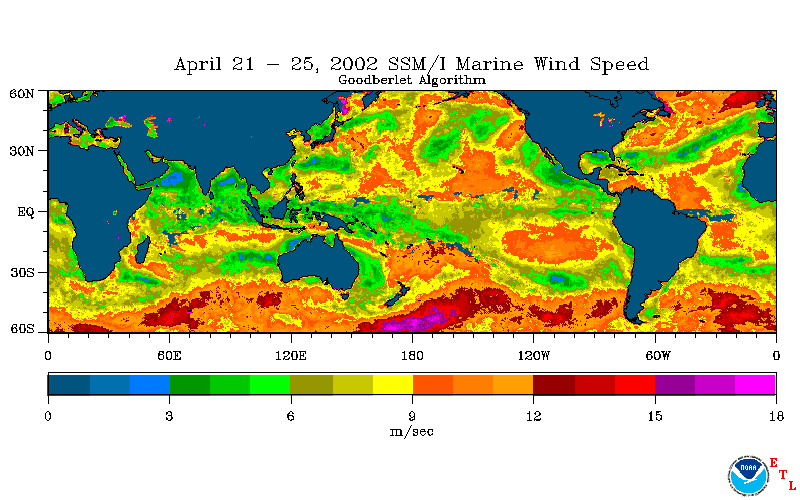Click the '30S' latitude label
800x500 pixels.
[x=22, y=272]
